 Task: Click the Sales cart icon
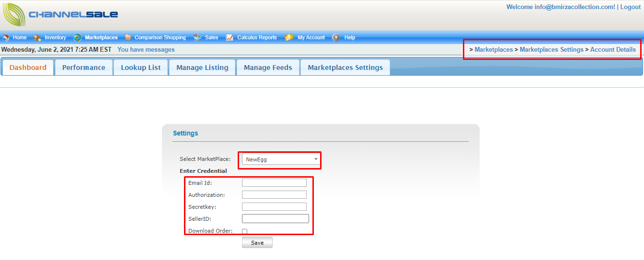coord(197,37)
